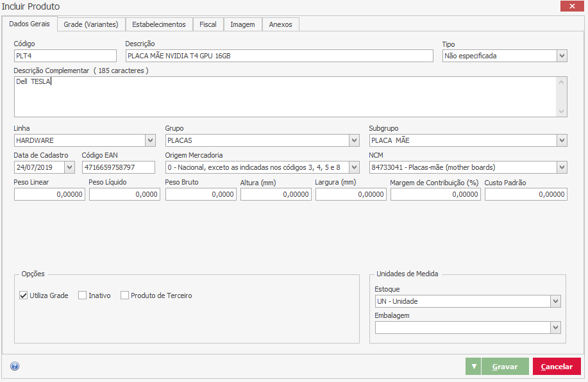The image size is (588, 382).
Task: Open the green arrow menu beside Gravar
Action: click(x=473, y=367)
